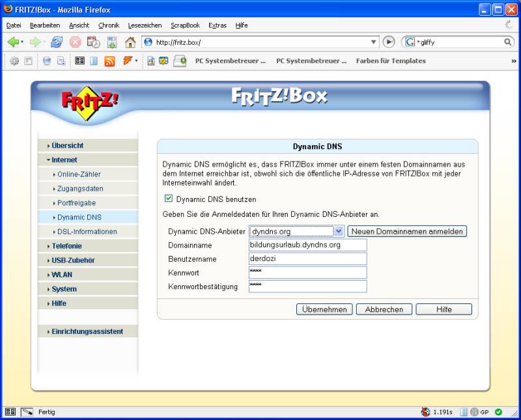Open DSL-Informationen page
The width and height of the screenshot is (521, 420).
pos(88,232)
